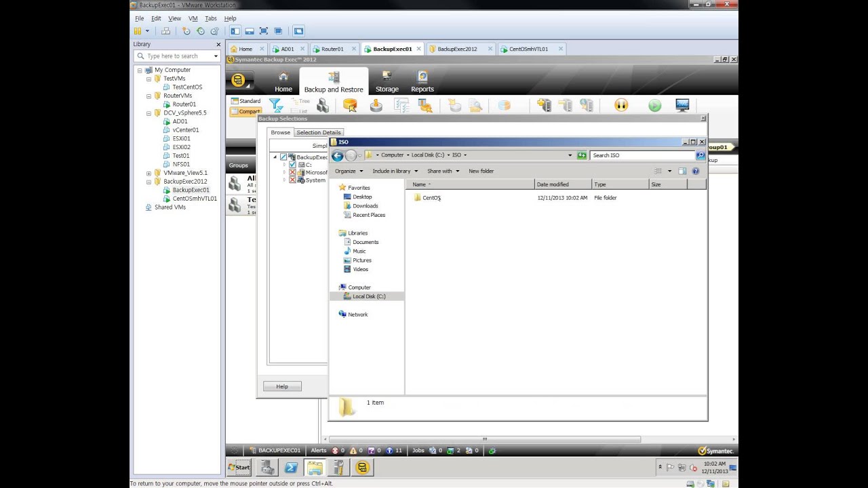Click the VMware show library toggle icon

pos(235,31)
